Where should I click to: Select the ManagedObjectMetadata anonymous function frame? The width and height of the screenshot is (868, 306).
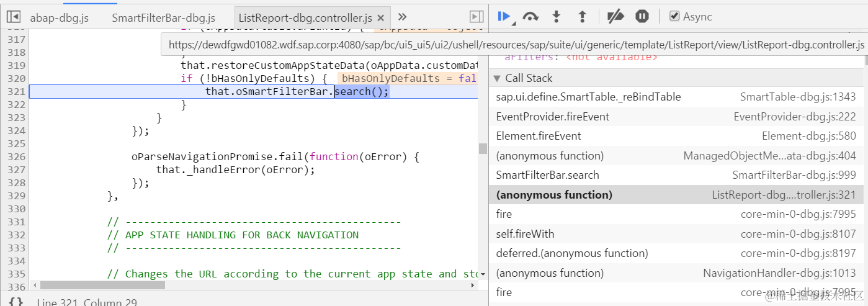click(676, 156)
